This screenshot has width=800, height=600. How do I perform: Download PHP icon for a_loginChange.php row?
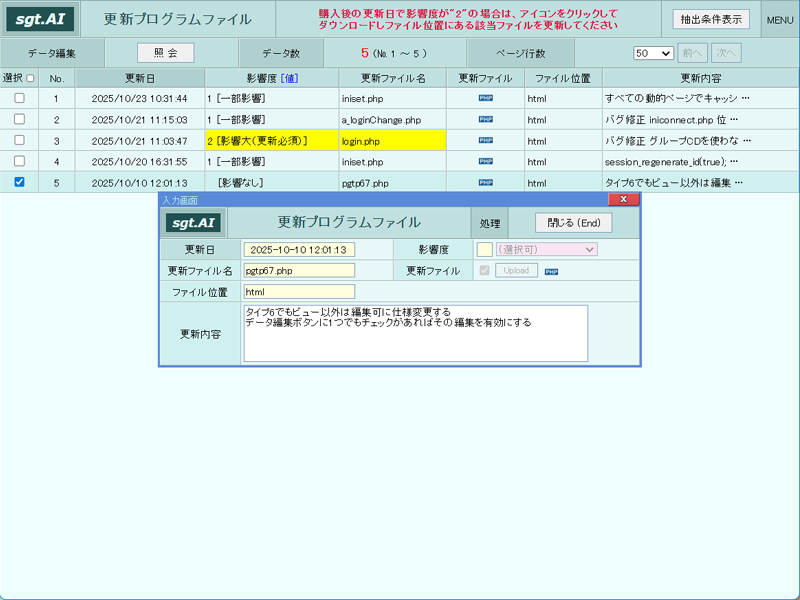(x=486, y=119)
